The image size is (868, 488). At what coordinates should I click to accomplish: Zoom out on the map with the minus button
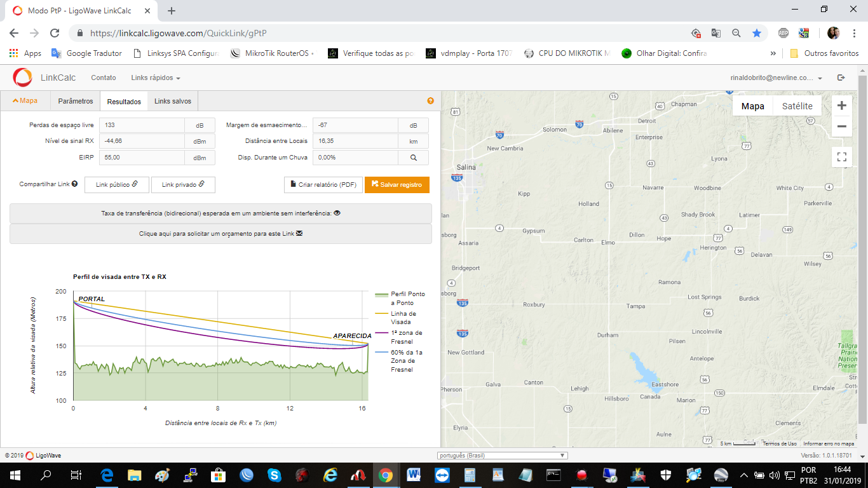842,126
